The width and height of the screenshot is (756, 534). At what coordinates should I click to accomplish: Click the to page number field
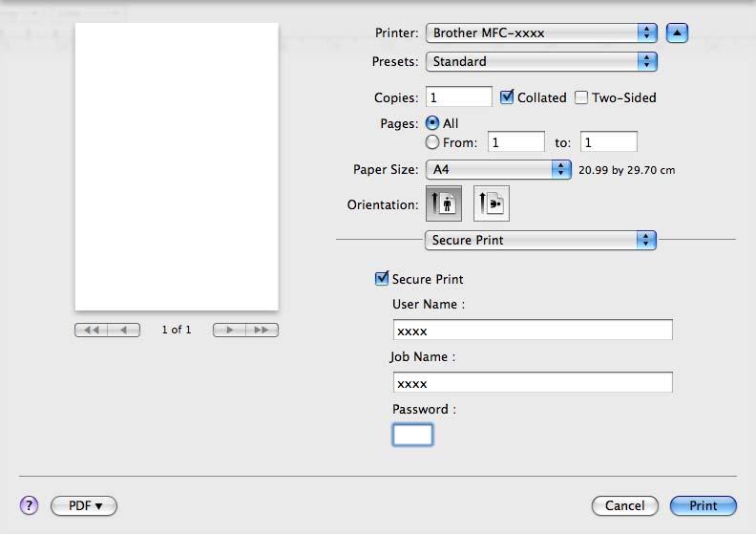609,141
